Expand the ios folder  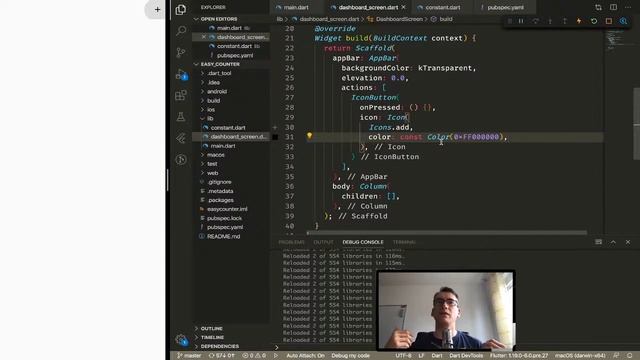[x=211, y=109]
